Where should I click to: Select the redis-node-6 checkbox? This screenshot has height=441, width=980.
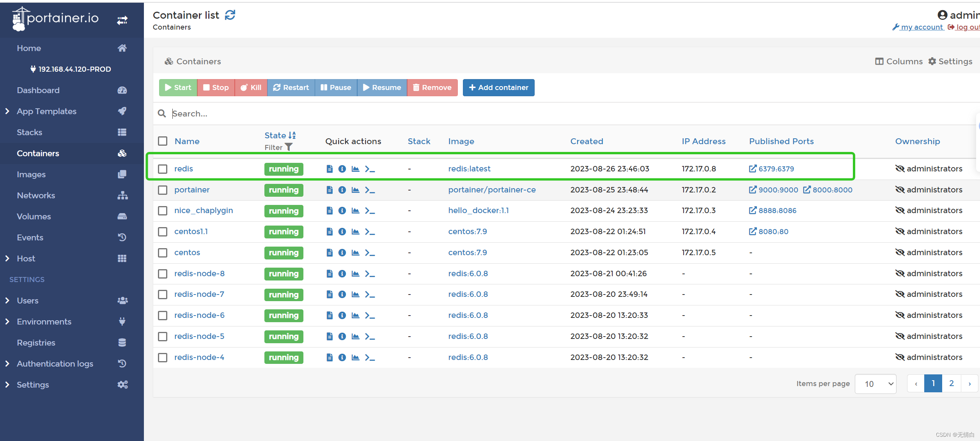coord(163,316)
